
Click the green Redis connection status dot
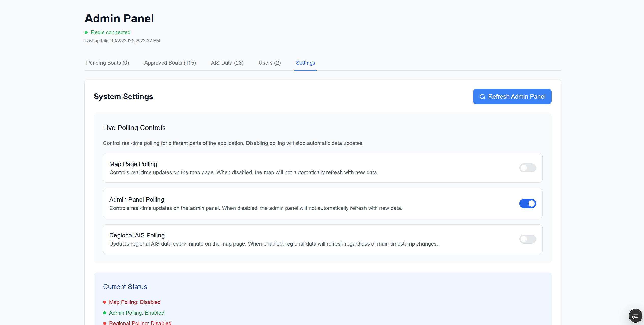click(x=86, y=32)
